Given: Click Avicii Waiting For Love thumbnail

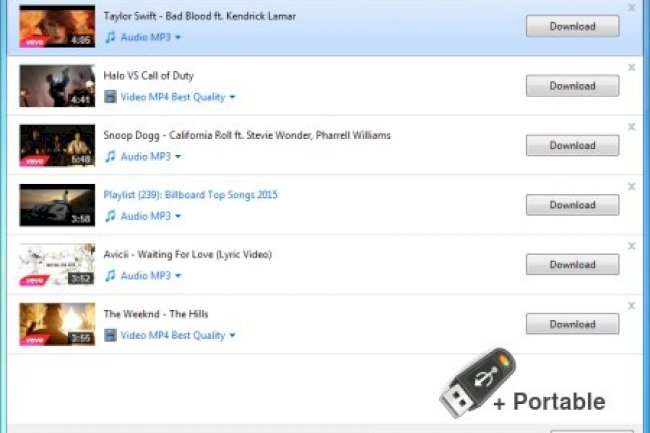Looking at the screenshot, I should tap(57, 265).
